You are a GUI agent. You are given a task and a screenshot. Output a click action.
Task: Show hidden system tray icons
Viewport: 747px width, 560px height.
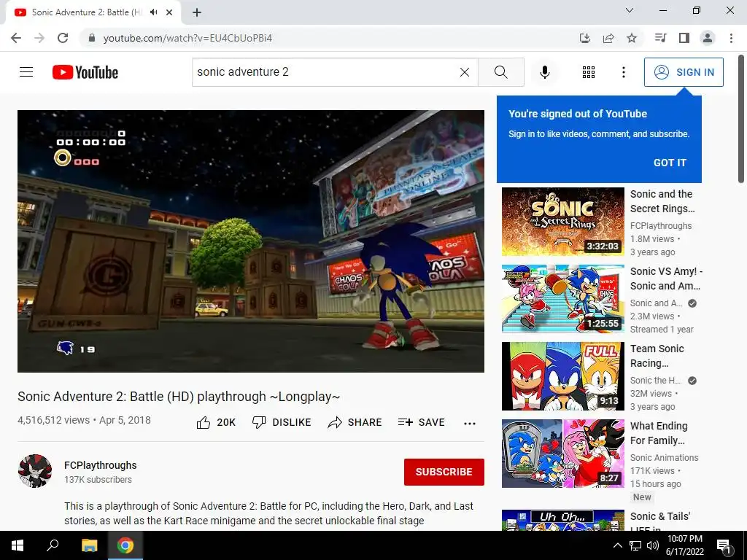[617, 545]
